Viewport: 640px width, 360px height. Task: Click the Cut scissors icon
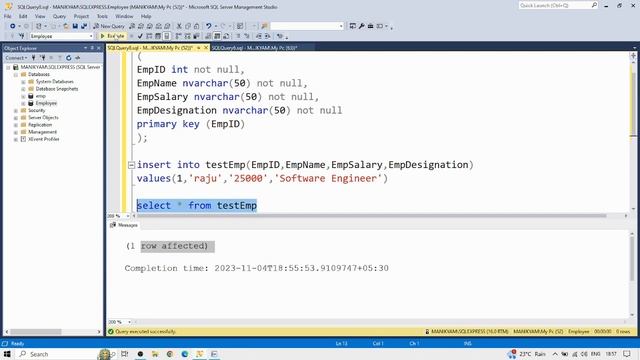[179, 26]
